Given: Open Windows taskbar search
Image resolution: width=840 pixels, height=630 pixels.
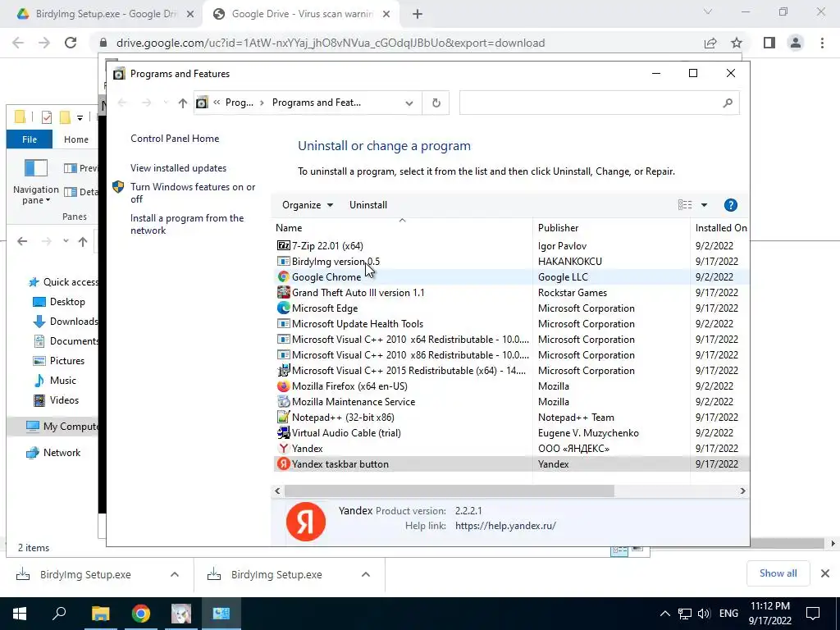Looking at the screenshot, I should [59, 614].
